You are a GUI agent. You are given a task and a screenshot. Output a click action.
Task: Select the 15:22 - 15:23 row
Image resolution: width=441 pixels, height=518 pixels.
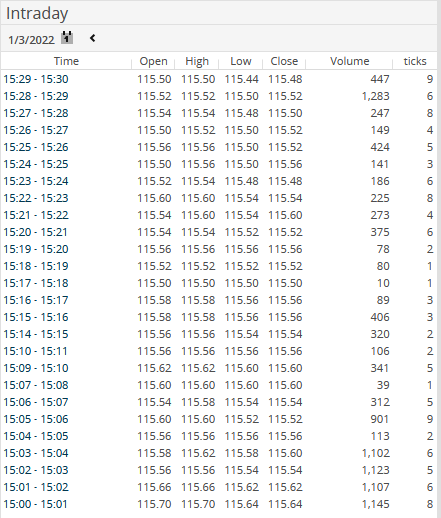pos(219,198)
